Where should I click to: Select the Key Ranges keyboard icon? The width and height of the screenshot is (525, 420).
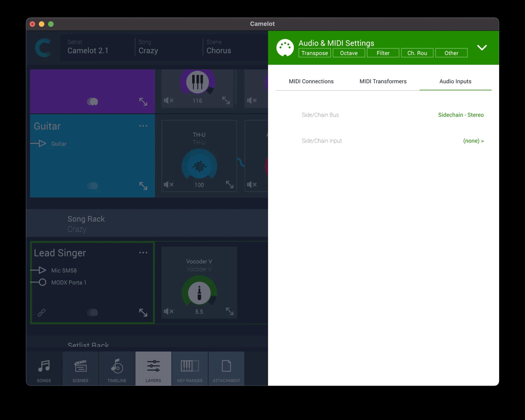189,369
